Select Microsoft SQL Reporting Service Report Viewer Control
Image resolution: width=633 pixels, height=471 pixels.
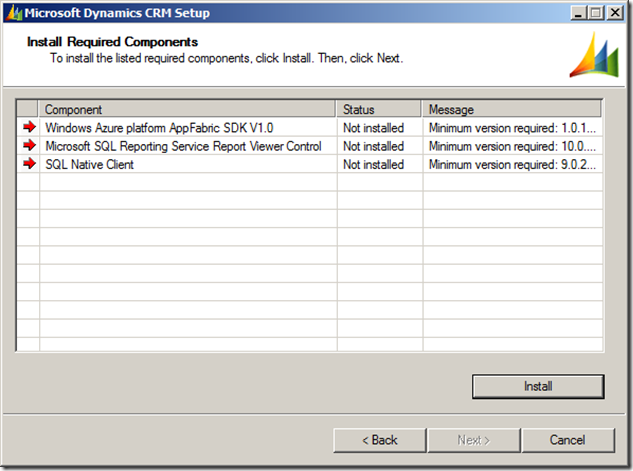click(x=183, y=146)
